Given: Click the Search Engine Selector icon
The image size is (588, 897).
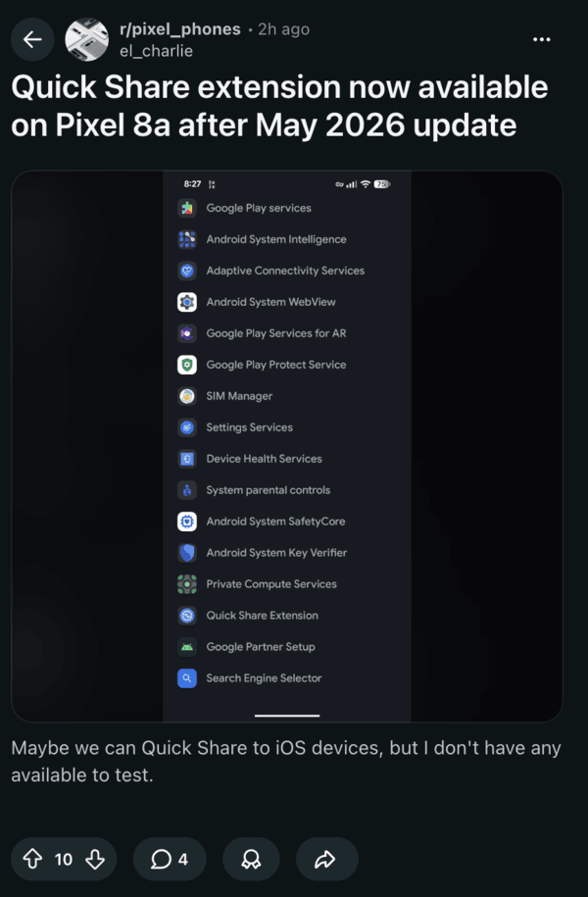Looking at the screenshot, I should [187, 678].
